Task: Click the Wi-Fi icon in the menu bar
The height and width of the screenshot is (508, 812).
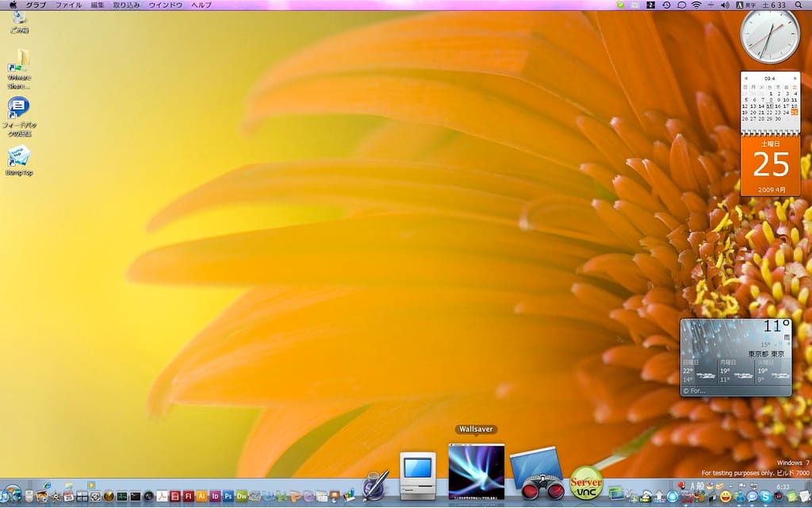Action: (x=696, y=5)
